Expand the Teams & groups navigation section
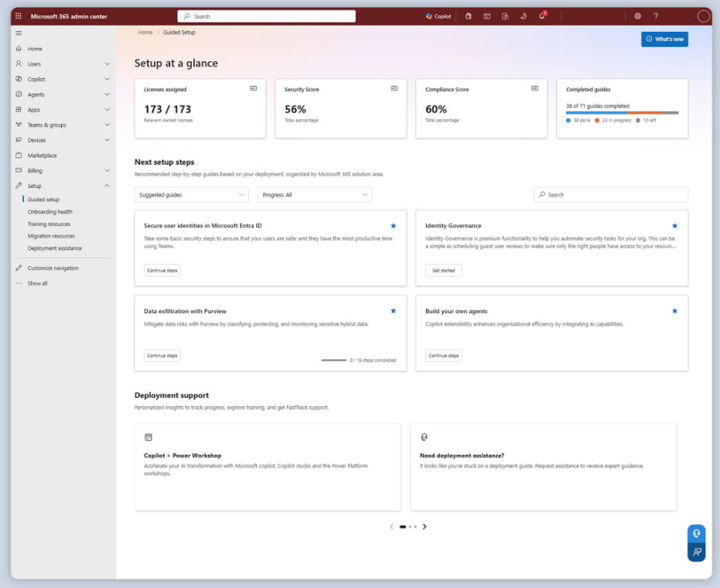720x588 pixels. 107,125
